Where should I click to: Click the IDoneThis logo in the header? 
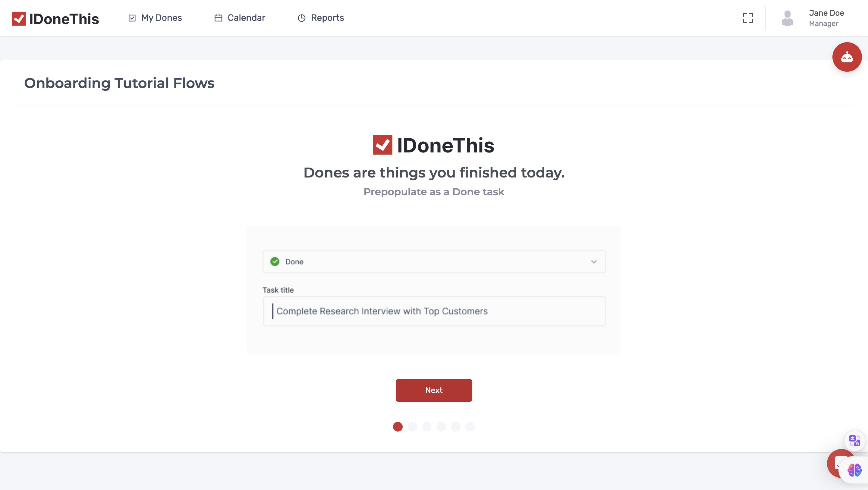click(x=55, y=19)
